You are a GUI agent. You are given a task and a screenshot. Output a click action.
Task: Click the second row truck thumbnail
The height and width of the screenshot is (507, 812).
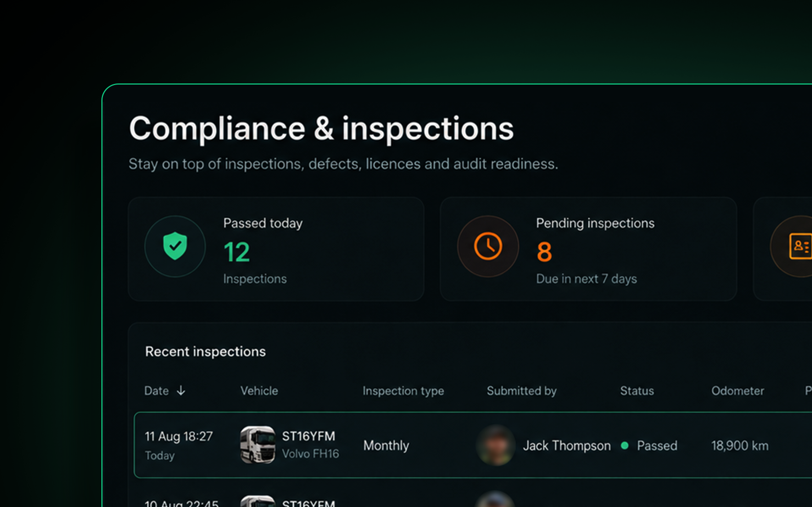pyautogui.click(x=258, y=501)
